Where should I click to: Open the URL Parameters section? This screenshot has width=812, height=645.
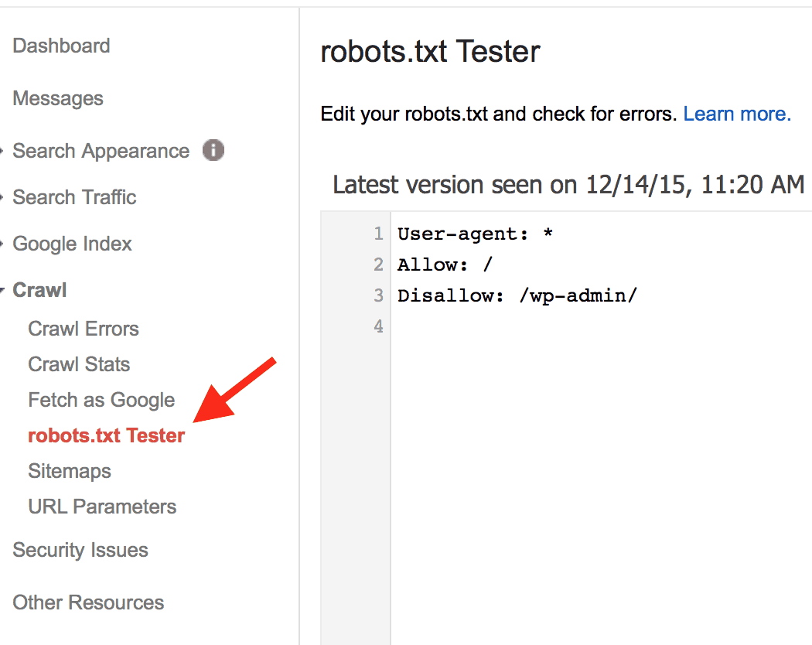point(101,507)
